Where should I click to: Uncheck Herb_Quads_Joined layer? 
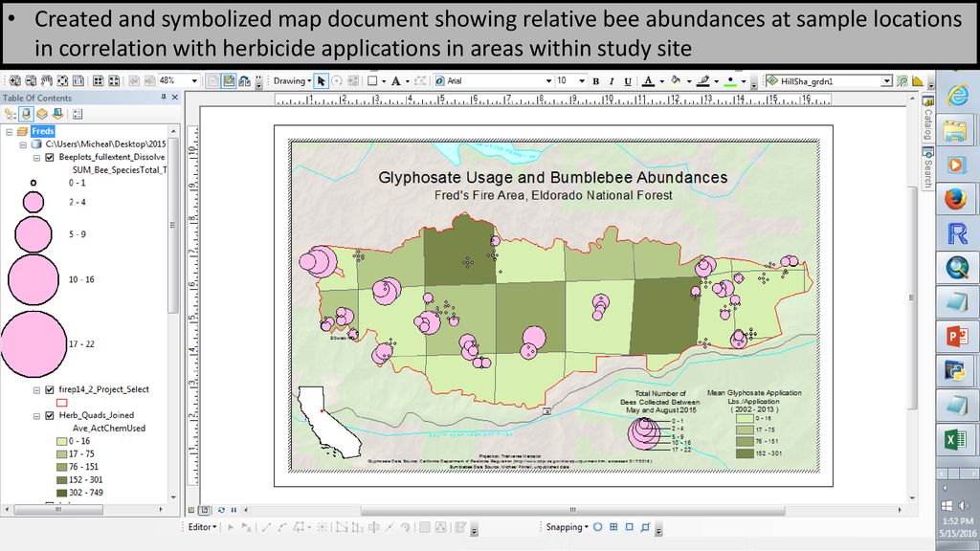[50, 415]
